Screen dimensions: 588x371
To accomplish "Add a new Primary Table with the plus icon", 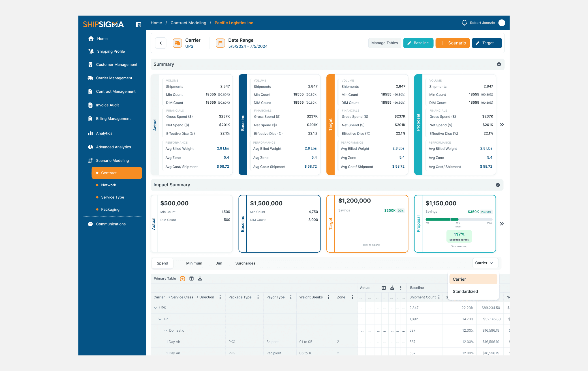I will [x=183, y=279].
